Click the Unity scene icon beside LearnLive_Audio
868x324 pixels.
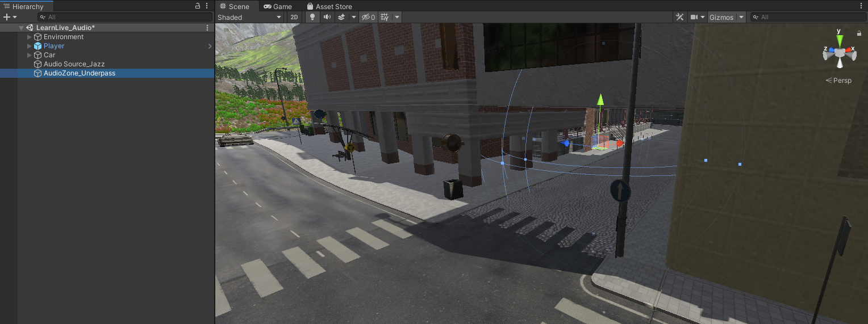pos(30,28)
